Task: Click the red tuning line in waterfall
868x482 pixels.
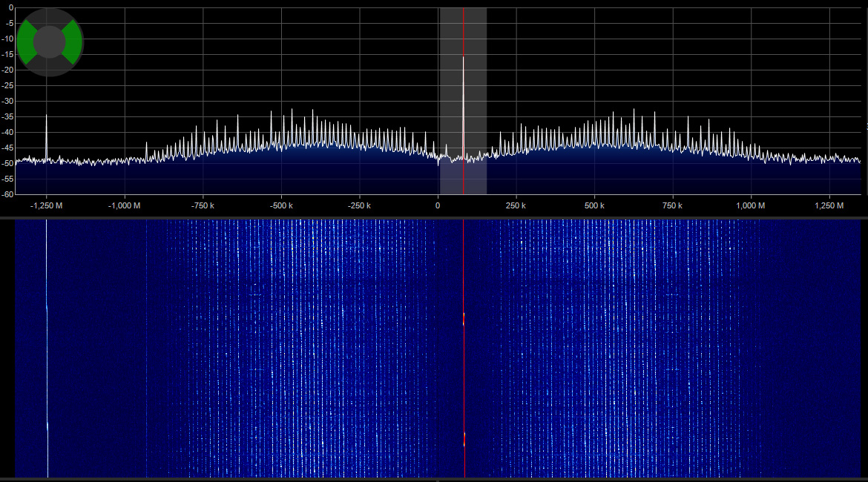Action: 464,349
